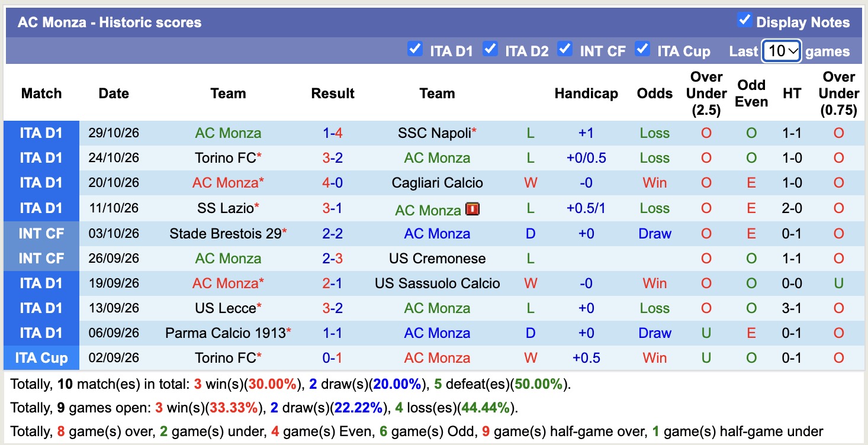Disable the INT CF filter checkbox

pyautogui.click(x=565, y=49)
